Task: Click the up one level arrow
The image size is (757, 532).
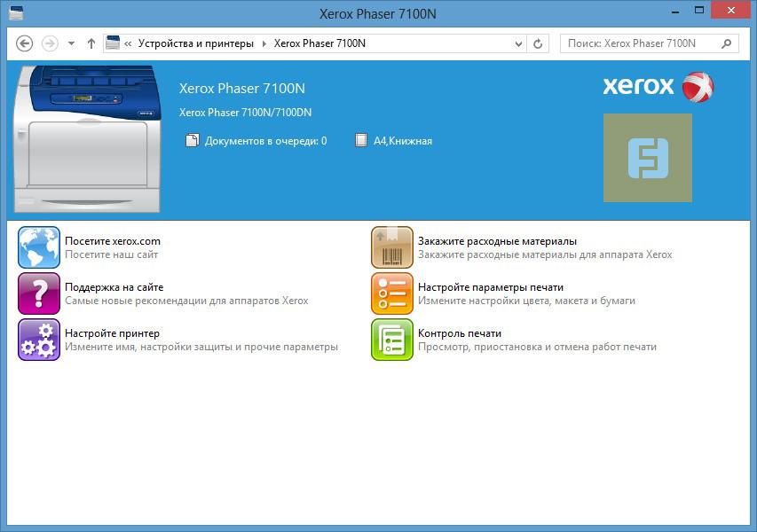Action: pos(91,43)
